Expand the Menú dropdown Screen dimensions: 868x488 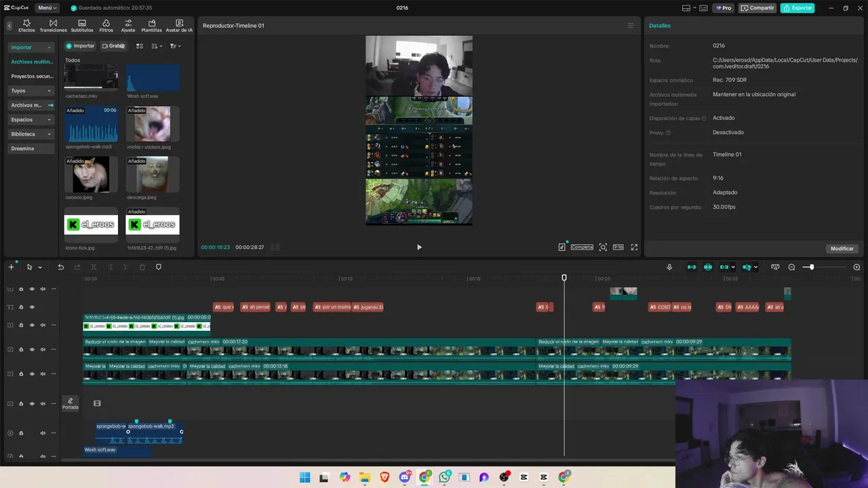[47, 8]
